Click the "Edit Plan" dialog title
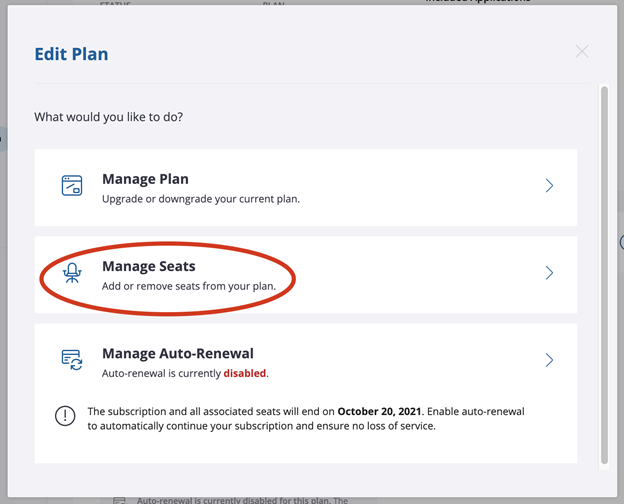The width and height of the screenshot is (624, 504). [x=71, y=54]
